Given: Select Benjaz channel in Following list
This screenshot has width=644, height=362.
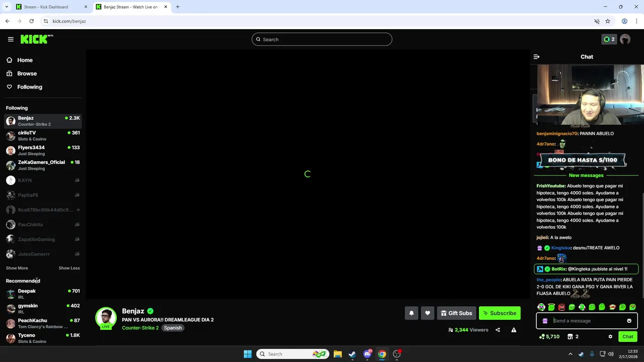Looking at the screenshot, I should pyautogui.click(x=43, y=121).
